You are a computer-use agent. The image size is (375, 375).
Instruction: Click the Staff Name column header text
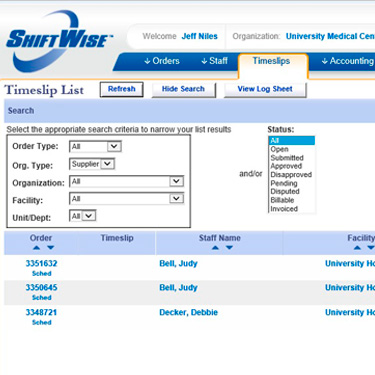pyautogui.click(x=220, y=238)
